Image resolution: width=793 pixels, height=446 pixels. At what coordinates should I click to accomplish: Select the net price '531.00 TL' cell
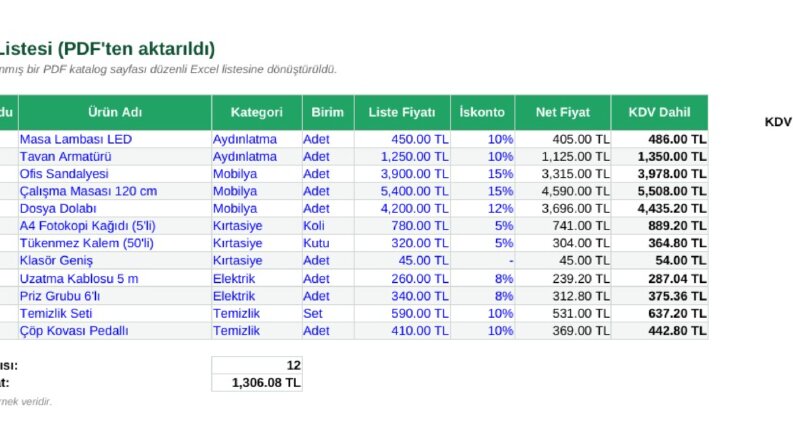click(563, 313)
